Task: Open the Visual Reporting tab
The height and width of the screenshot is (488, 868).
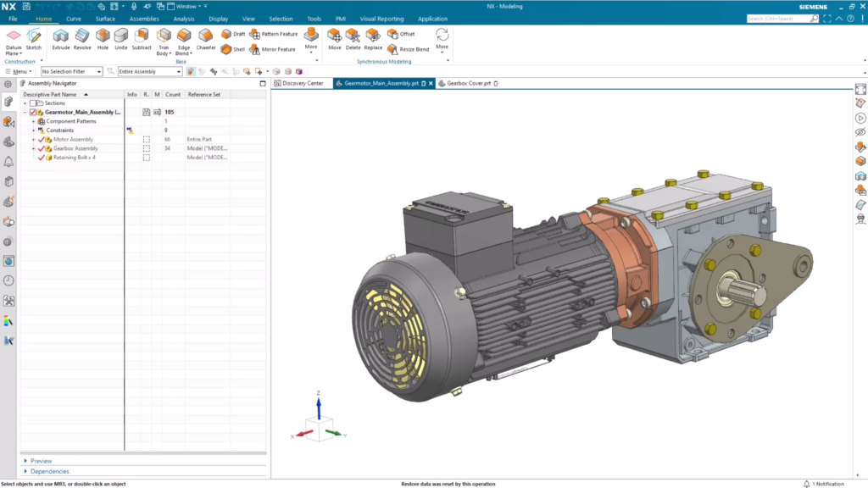Action: click(x=381, y=19)
